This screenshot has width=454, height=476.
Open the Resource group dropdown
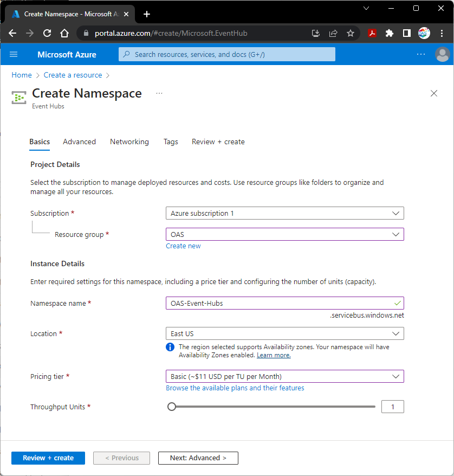tap(284, 234)
